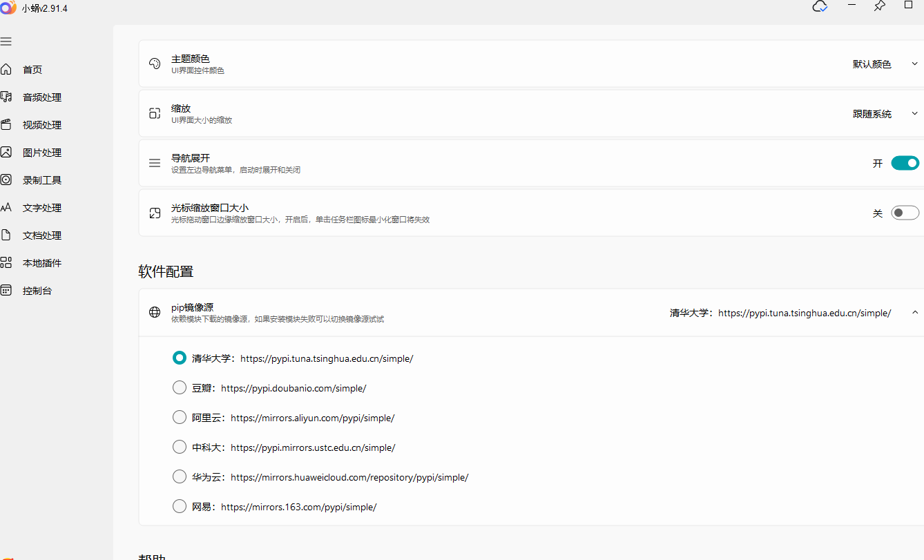
Task: Collapse the pip镜像源 expander chevron
Action: point(914,313)
